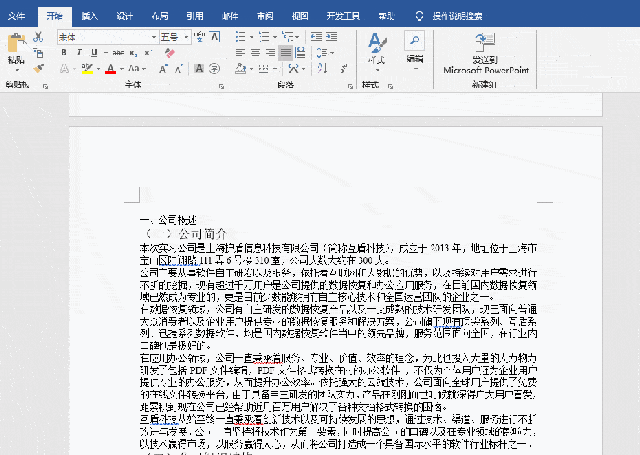Switch to the 开发工具 Developer tab

point(343,16)
